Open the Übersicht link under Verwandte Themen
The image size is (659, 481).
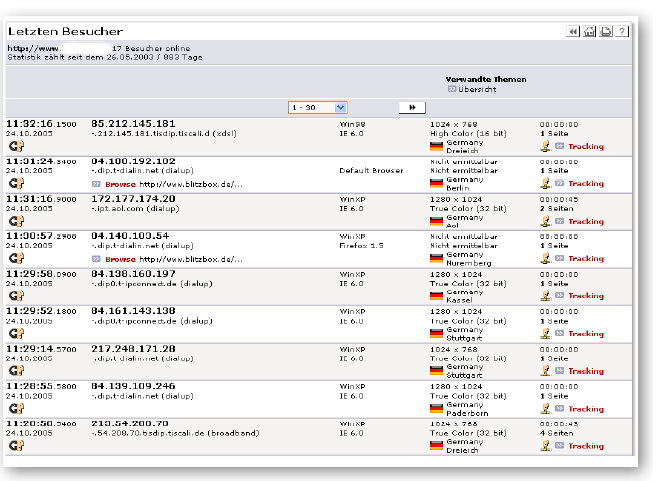(x=477, y=89)
